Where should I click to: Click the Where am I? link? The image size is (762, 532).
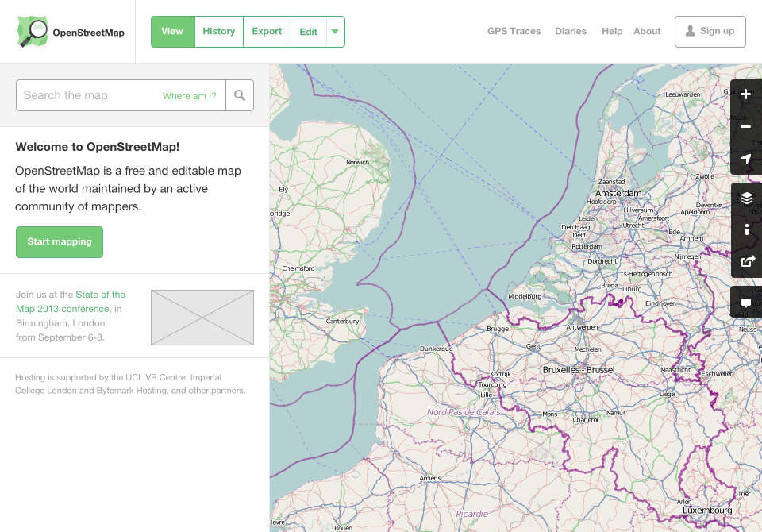(189, 96)
